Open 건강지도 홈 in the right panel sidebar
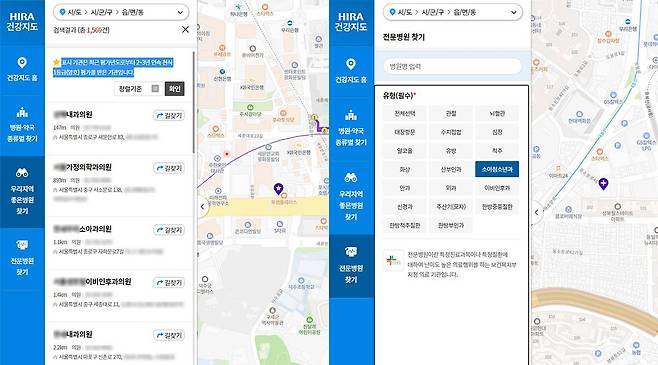This screenshot has width=658, height=365. click(x=351, y=70)
